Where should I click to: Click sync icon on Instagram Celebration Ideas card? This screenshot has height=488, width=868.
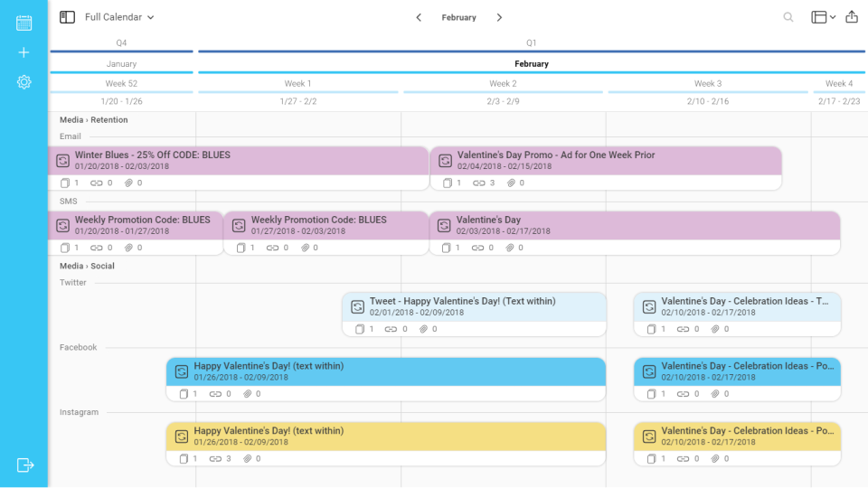[649, 436]
